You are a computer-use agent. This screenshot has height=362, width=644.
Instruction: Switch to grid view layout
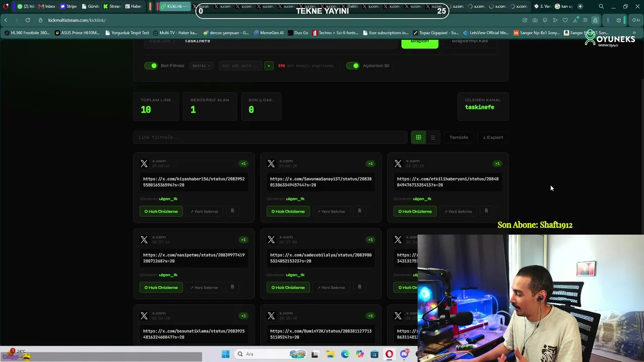tap(418, 137)
